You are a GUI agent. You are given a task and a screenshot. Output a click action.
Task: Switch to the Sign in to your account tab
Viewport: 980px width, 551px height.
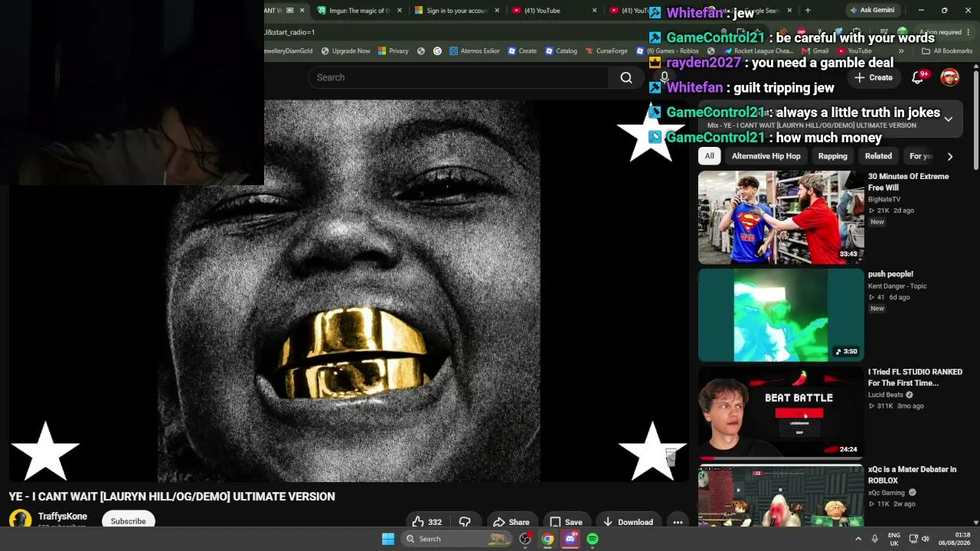[457, 11]
